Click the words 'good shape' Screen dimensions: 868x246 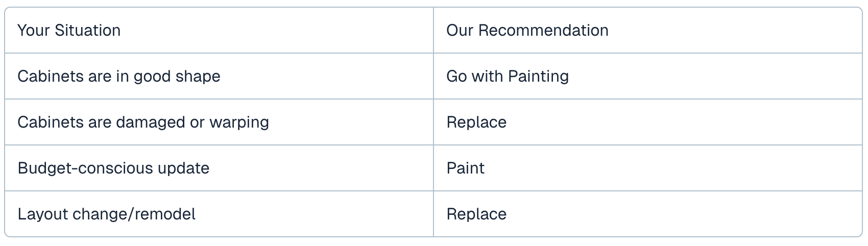tap(177, 77)
